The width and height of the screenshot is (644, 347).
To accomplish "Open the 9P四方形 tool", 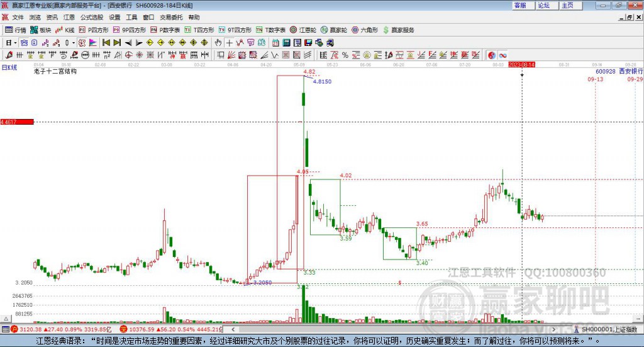I will 130,30.
